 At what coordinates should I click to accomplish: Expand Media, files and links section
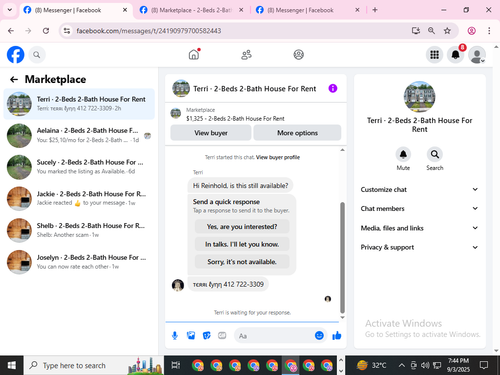419,228
